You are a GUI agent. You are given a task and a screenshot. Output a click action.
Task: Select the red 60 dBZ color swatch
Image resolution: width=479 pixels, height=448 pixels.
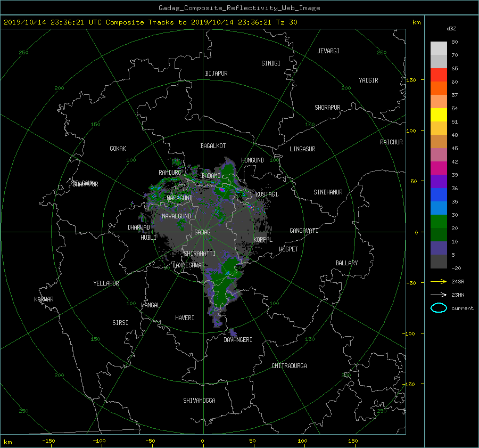439,75
